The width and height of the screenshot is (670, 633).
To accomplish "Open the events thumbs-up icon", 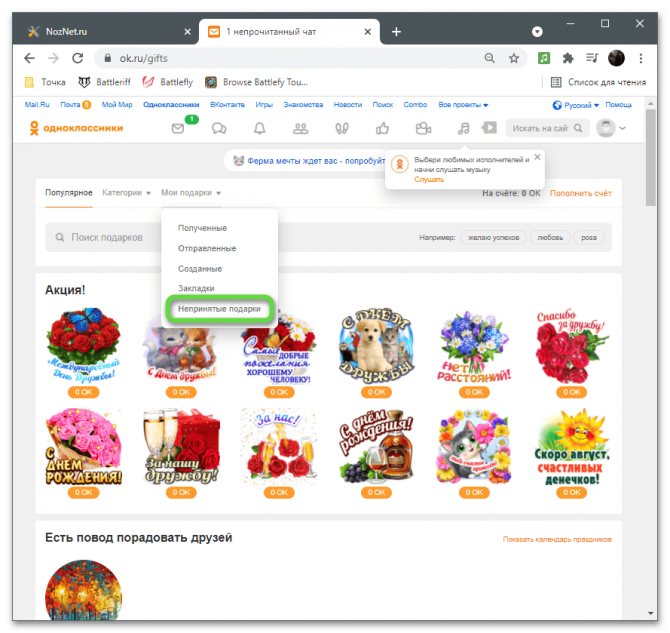I will point(382,128).
